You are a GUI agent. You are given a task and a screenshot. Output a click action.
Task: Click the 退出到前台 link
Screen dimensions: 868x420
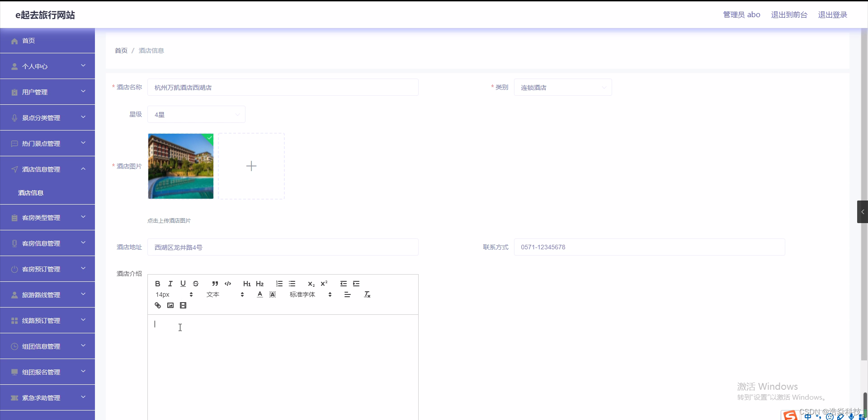(789, 14)
